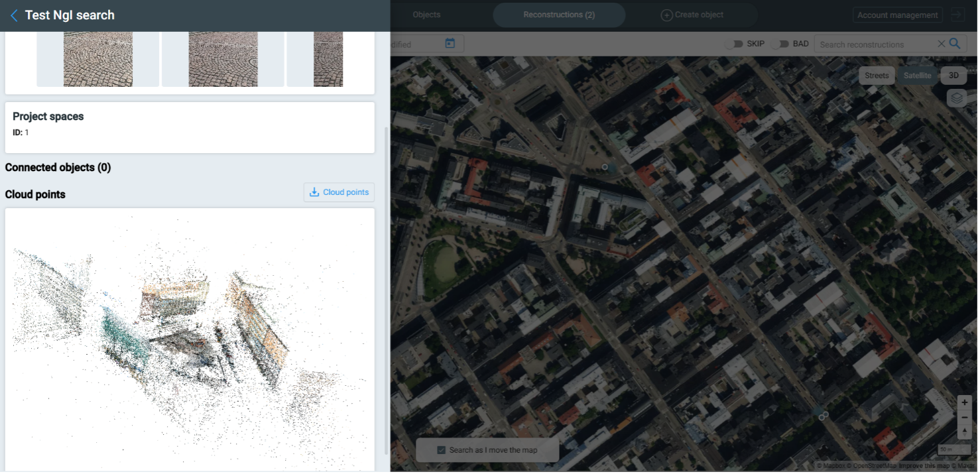980x474 pixels.
Task: Click the point cloud 3D viewer
Action: click(190, 339)
